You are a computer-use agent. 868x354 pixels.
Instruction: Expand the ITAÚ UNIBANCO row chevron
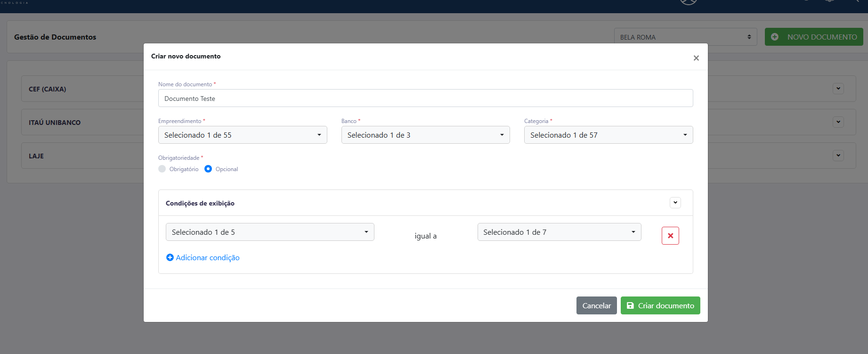pos(838,122)
